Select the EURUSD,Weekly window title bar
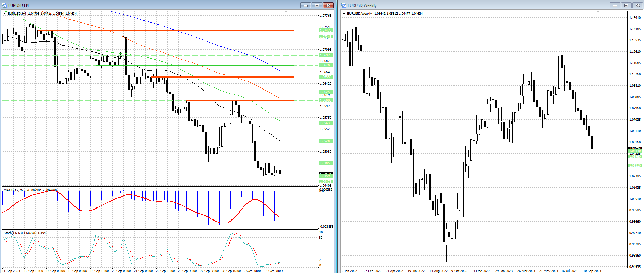 (481, 5)
